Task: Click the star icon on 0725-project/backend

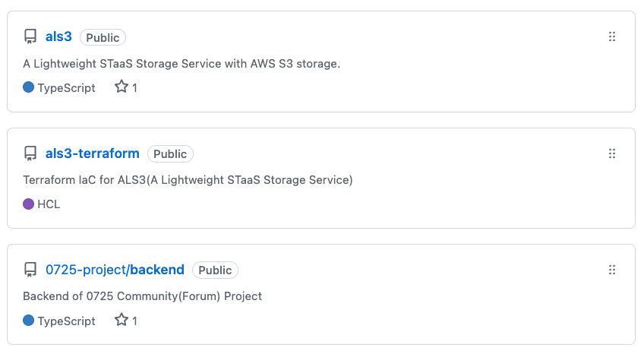Action: tap(122, 321)
